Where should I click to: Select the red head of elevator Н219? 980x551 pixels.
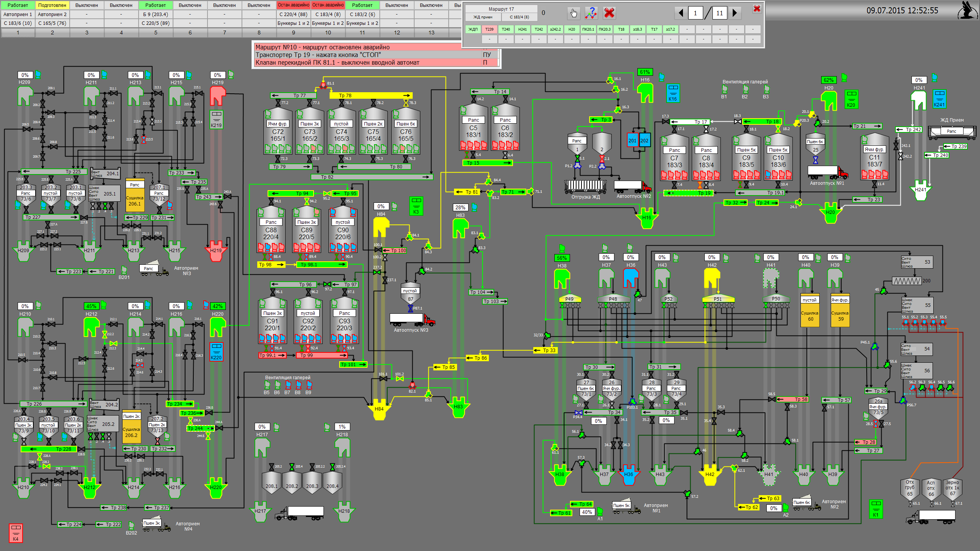tap(217, 96)
